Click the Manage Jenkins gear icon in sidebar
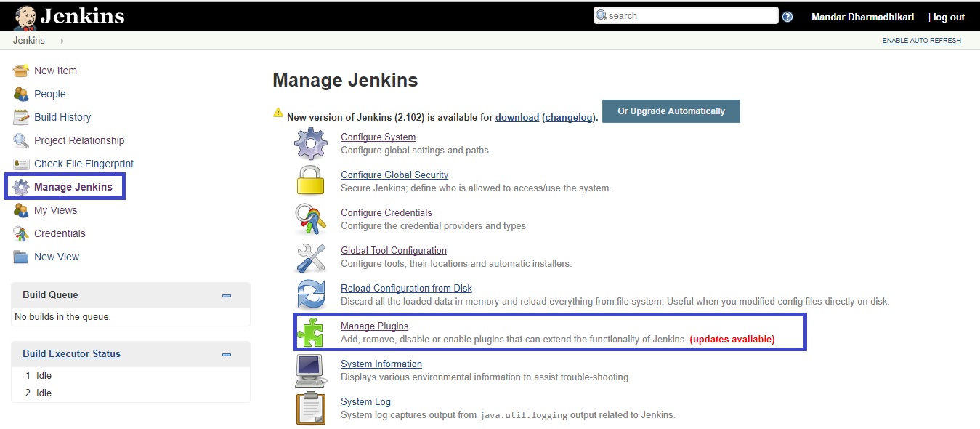 pyautogui.click(x=21, y=187)
